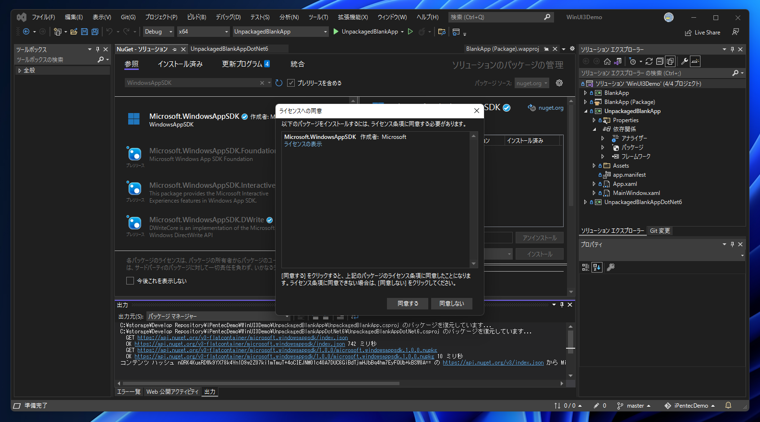Click the Save toolbar icon
Screen dimensions: 760x422
click(x=84, y=31)
